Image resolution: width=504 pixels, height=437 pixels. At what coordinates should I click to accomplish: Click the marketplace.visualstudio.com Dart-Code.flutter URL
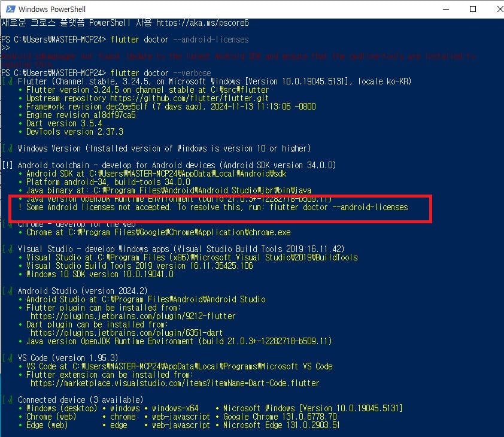coord(175,383)
